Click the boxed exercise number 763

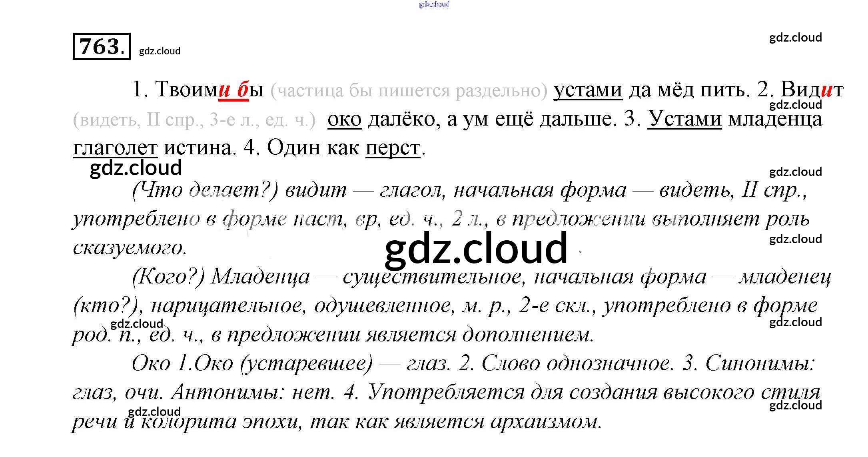102,46
